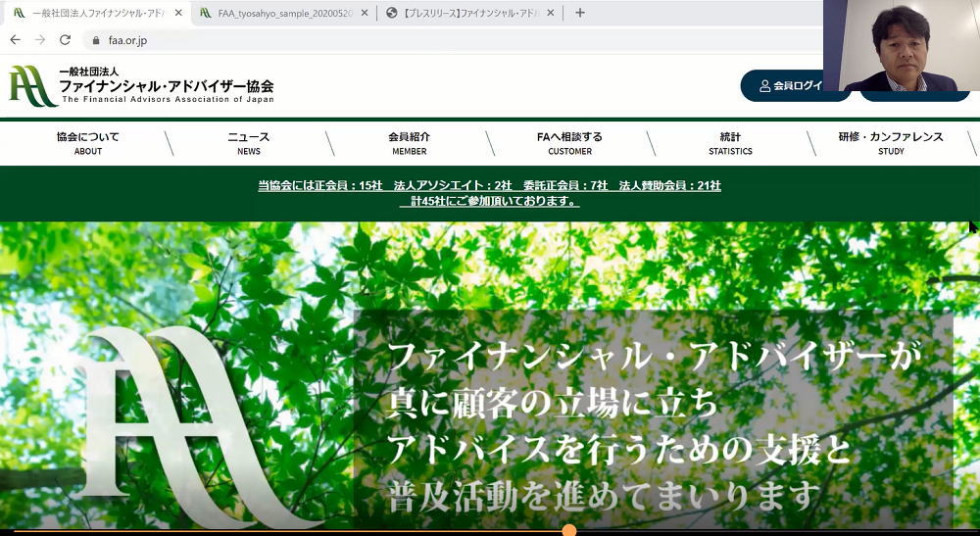980x536 pixels.
Task: Click the favicon of the FAA_tyosahyo_sample tab
Action: [x=205, y=13]
